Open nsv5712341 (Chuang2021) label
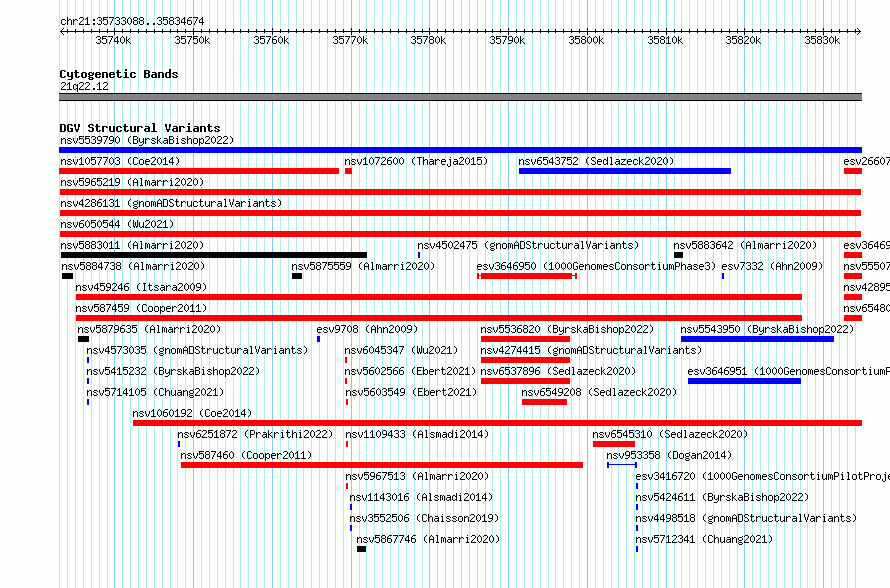This screenshot has height=588, width=890. pos(704,539)
